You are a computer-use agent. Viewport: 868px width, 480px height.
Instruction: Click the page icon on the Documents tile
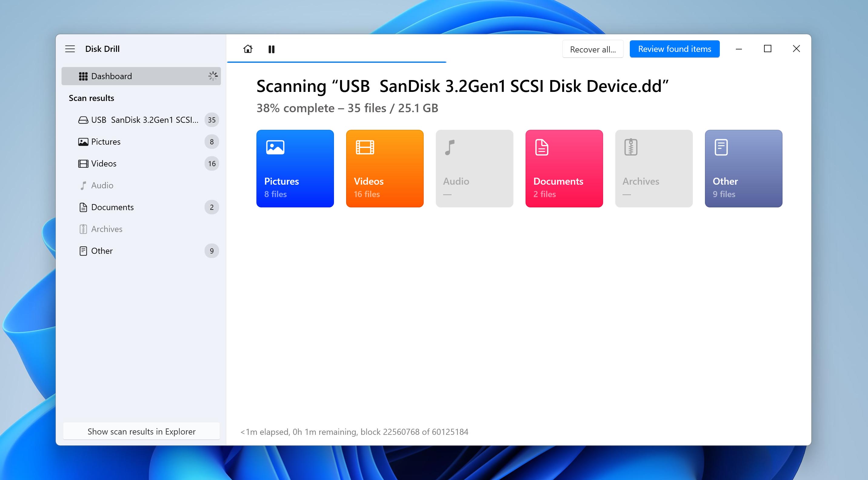pyautogui.click(x=542, y=147)
